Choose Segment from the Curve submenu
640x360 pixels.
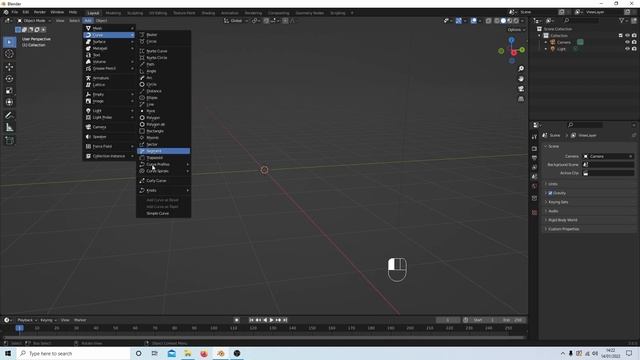tap(163, 151)
